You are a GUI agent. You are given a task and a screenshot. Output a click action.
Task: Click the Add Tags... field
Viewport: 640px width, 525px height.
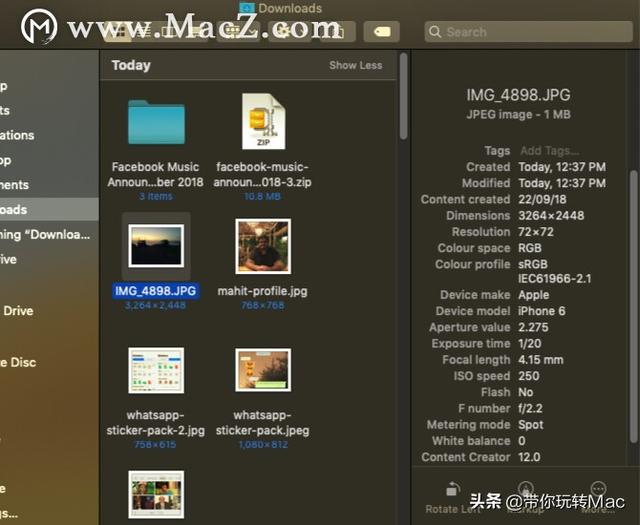(549, 151)
